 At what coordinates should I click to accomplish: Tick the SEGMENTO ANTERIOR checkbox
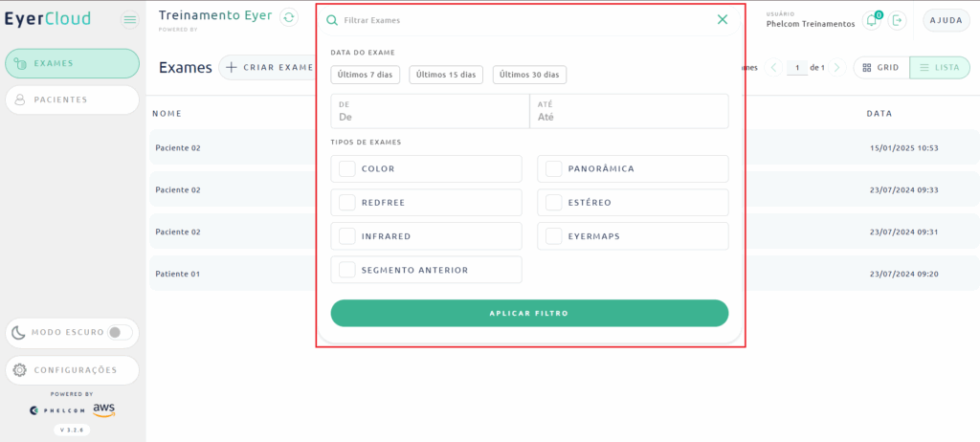click(347, 270)
